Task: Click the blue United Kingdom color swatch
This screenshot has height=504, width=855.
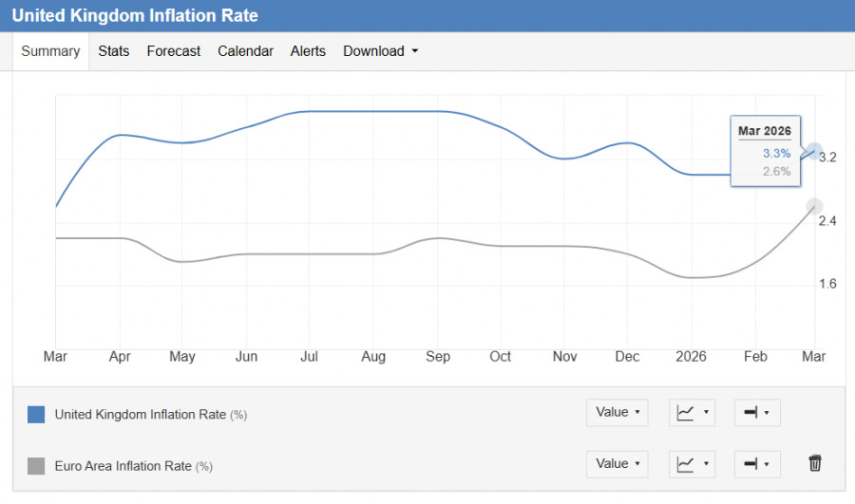Action: pos(36,414)
